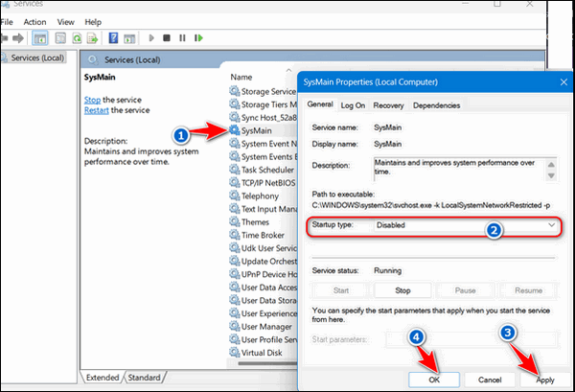
Task: Open the Help menu
Action: tap(93, 22)
